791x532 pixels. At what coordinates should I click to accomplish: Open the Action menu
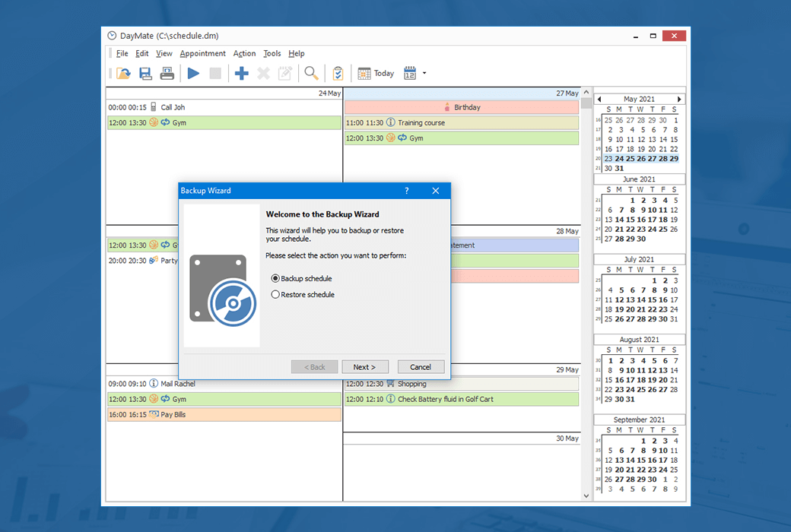pyautogui.click(x=244, y=53)
